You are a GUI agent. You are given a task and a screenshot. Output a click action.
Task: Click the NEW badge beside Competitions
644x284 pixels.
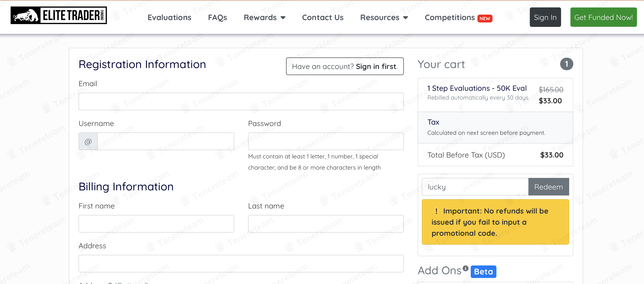[x=484, y=19]
